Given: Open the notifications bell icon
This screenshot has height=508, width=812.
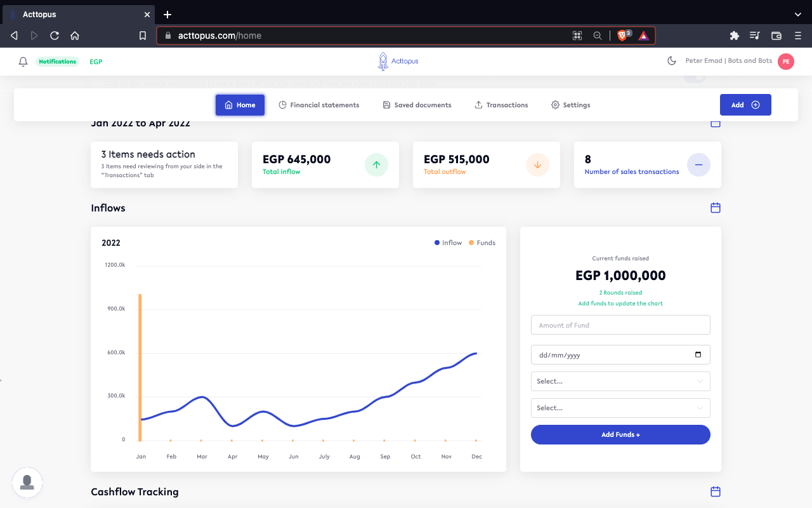Looking at the screenshot, I should (x=23, y=62).
